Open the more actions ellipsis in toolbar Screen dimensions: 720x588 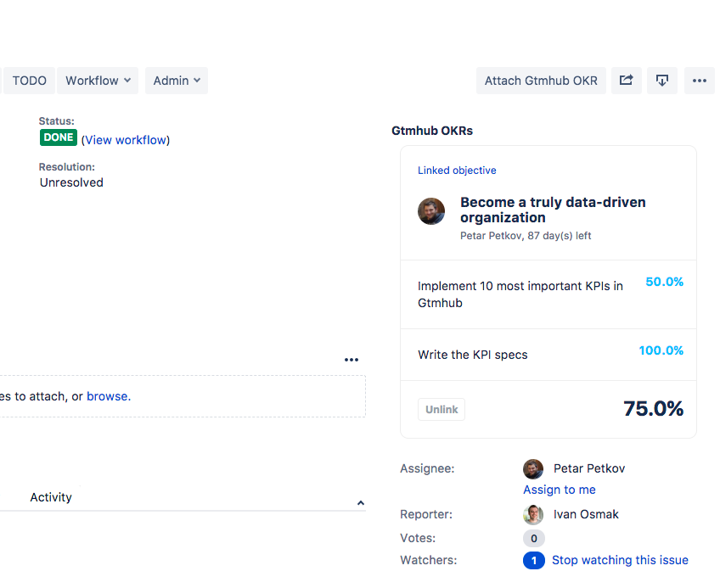[700, 81]
